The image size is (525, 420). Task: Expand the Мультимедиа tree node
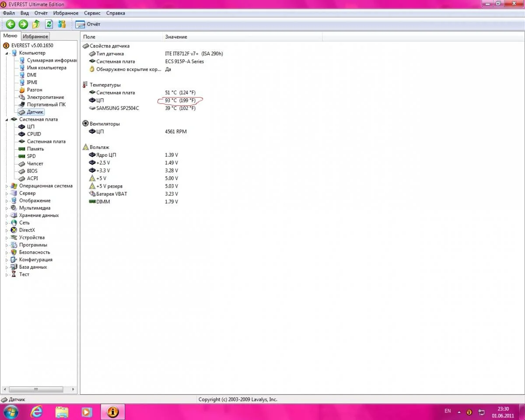(7, 208)
